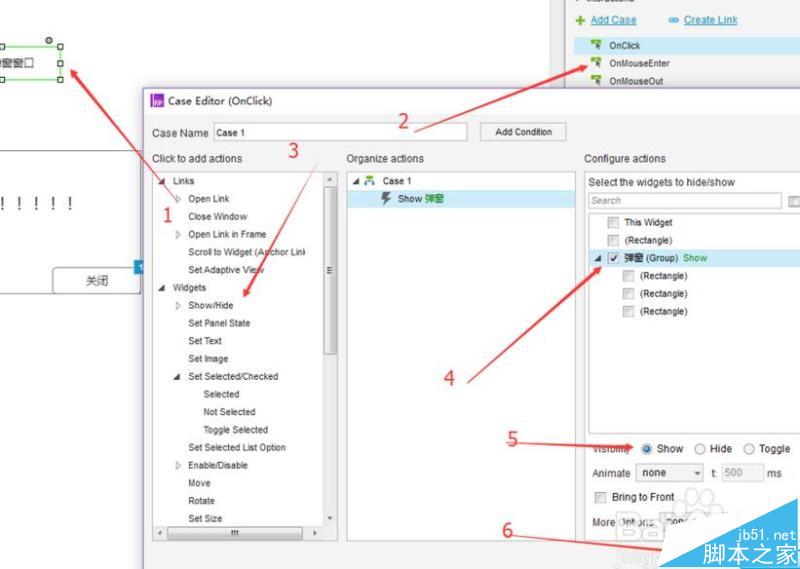
Task: Click the widget Search field
Action: coord(685,201)
